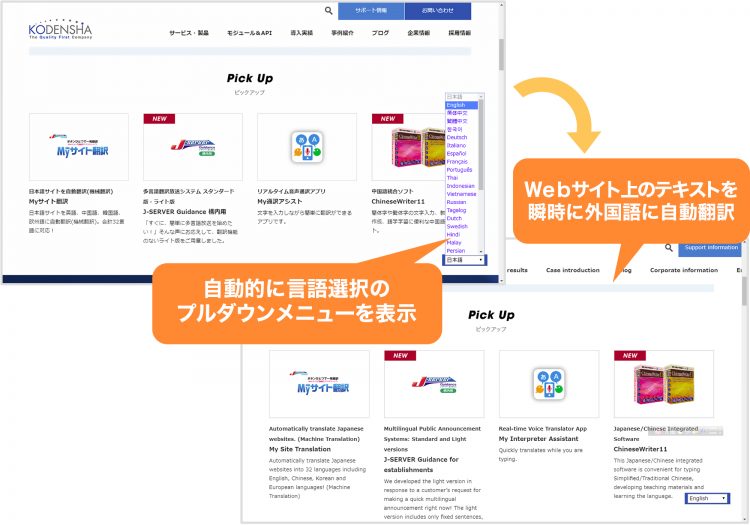
Task: Select Vietnamese in the language list
Action: point(461,194)
